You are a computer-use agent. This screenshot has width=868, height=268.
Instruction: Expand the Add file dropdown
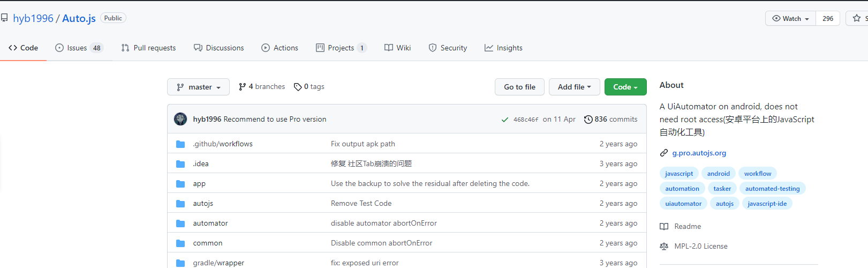574,87
